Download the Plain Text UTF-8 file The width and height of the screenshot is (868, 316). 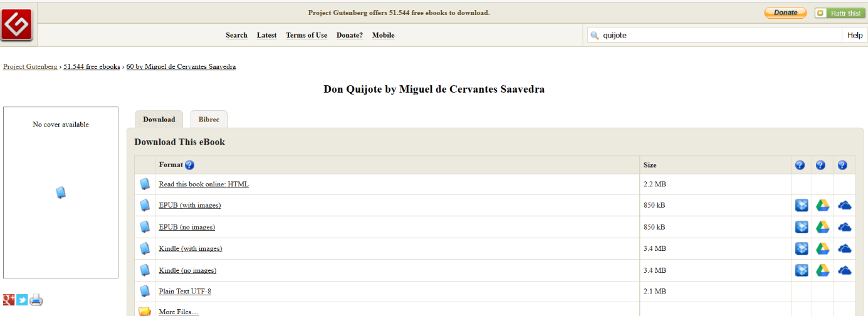click(x=185, y=291)
